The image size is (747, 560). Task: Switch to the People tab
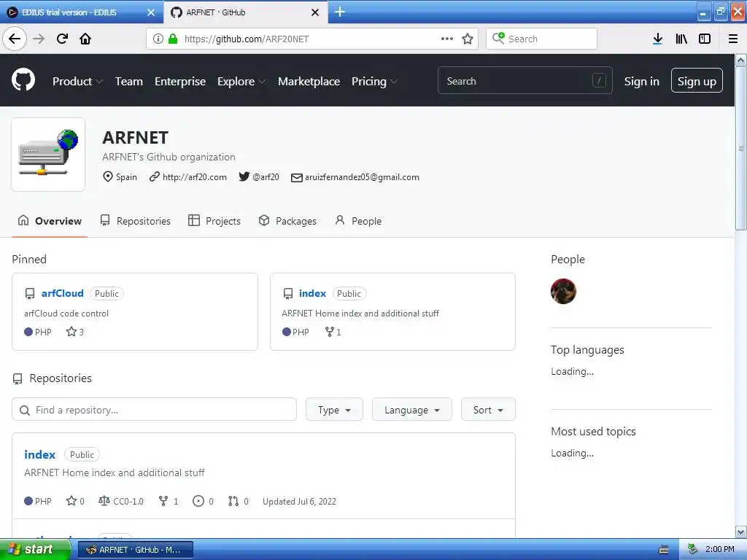358,221
